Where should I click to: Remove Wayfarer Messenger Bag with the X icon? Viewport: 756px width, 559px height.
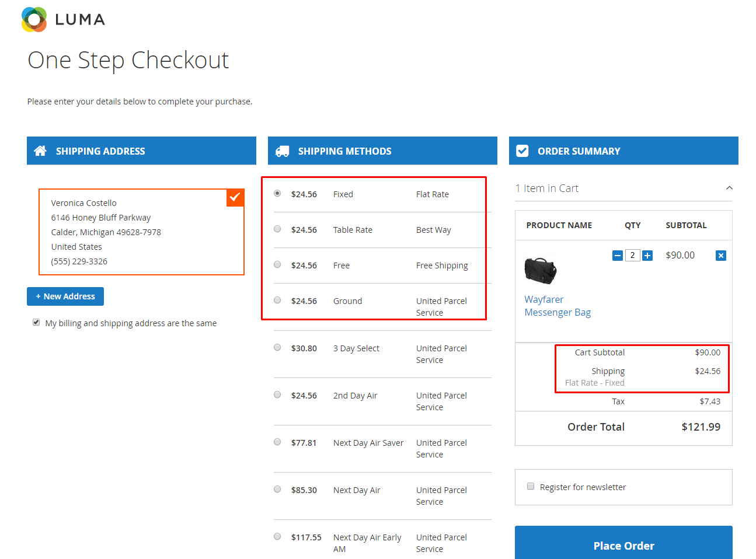(x=721, y=256)
